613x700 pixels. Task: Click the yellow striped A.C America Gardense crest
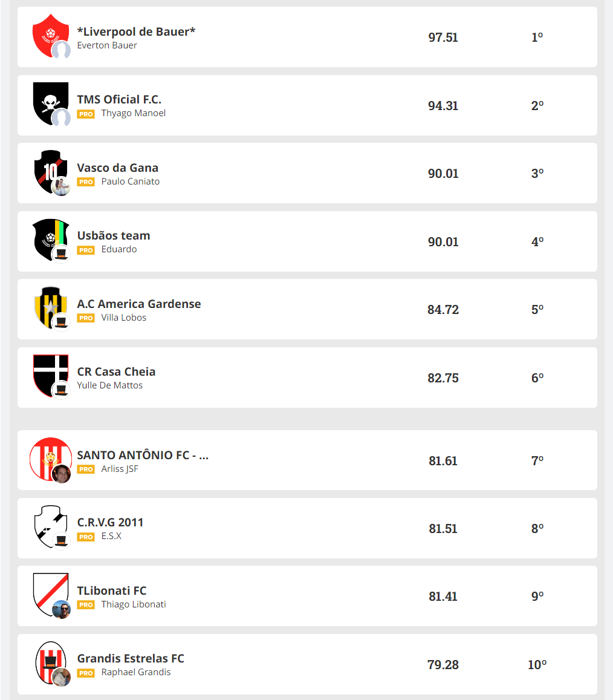click(x=47, y=304)
